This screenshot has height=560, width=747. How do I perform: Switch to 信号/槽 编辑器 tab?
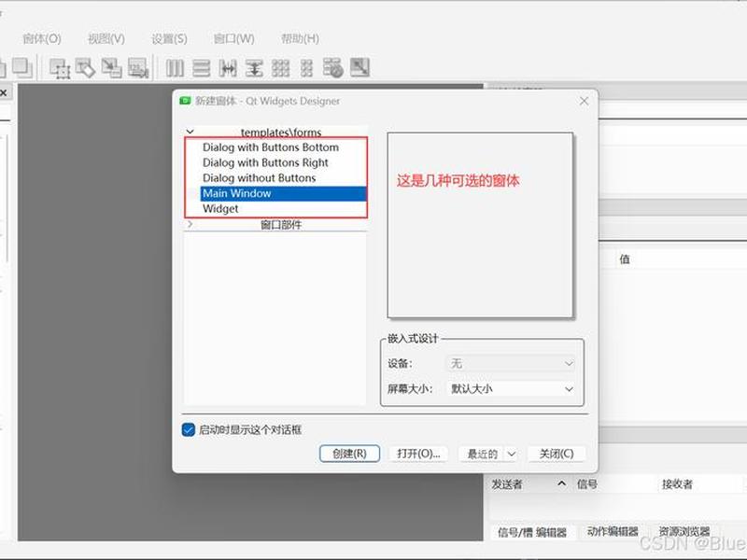532,532
